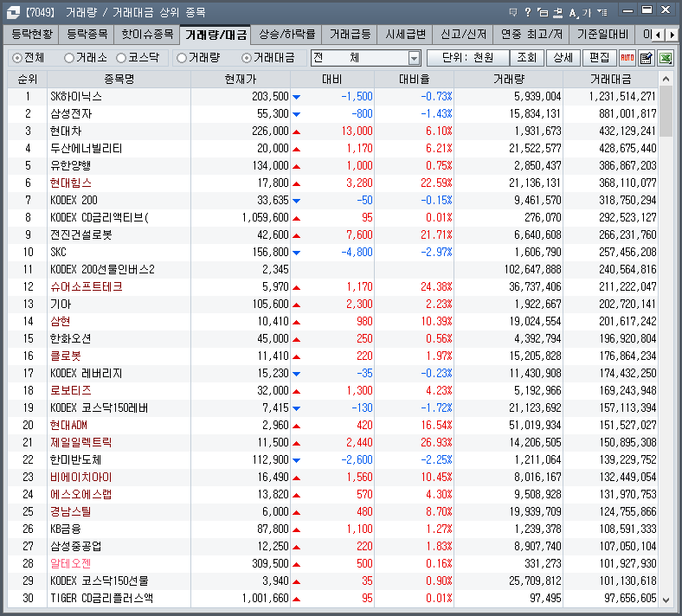This screenshot has height=616, width=682.
Task: Switch to the 연중 최고/저 tab
Action: tap(531, 35)
